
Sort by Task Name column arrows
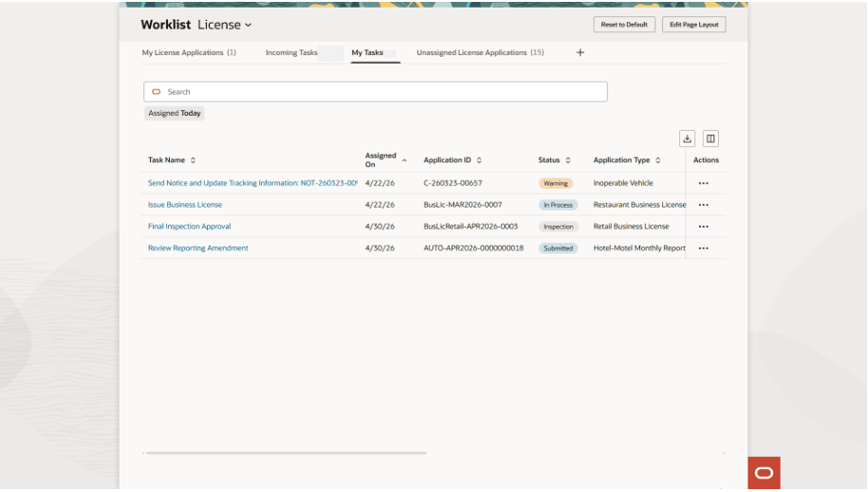pos(194,160)
